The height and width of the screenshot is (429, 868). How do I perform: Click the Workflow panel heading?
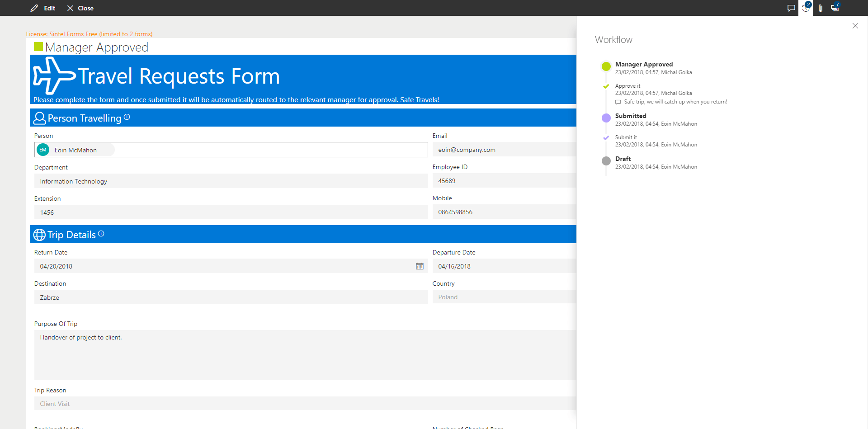click(613, 40)
